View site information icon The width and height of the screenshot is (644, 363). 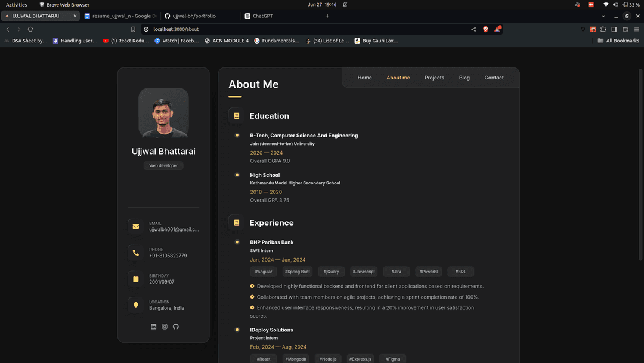(146, 29)
